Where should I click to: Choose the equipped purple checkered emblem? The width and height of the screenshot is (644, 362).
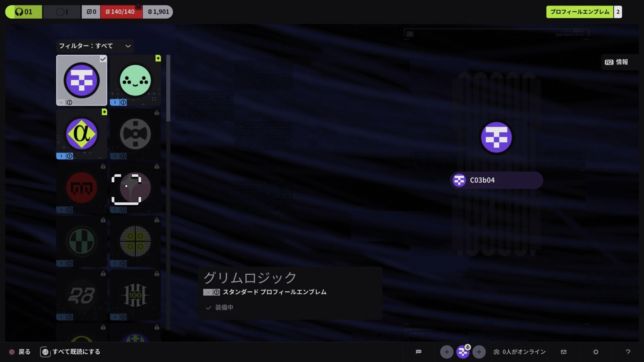pos(81,80)
